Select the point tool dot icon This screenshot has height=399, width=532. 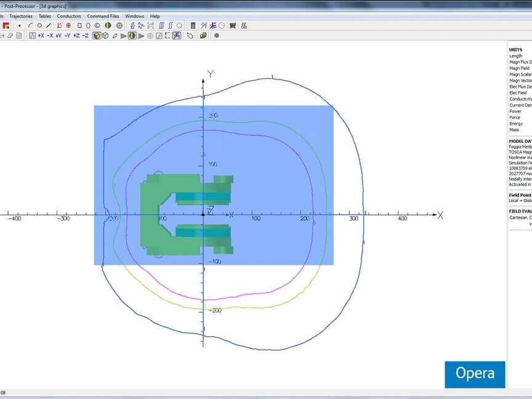[20, 26]
